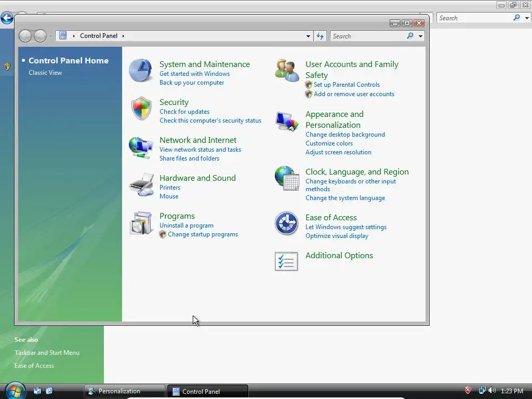
Task: Click the taskbar clock showing 1:23 PM
Action: click(x=512, y=391)
